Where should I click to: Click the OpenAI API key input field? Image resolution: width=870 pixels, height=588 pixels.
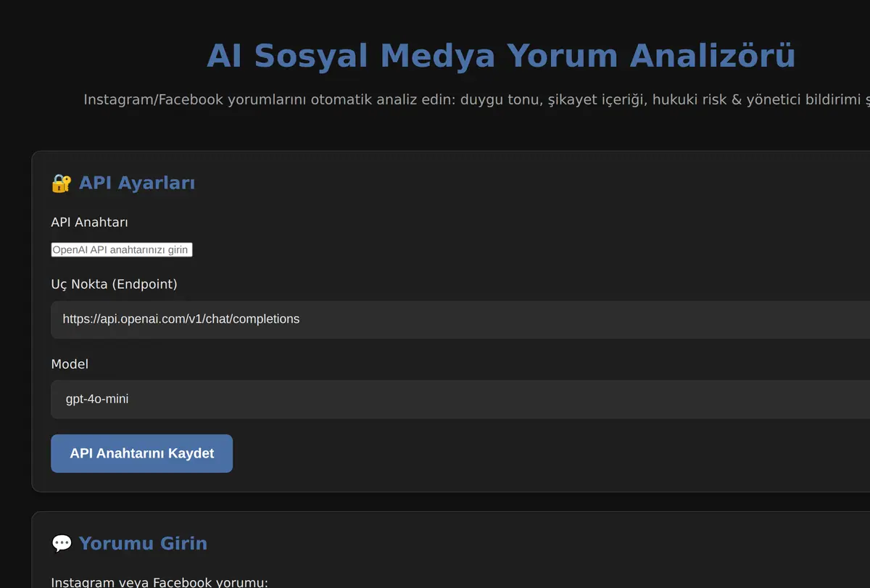(x=122, y=249)
